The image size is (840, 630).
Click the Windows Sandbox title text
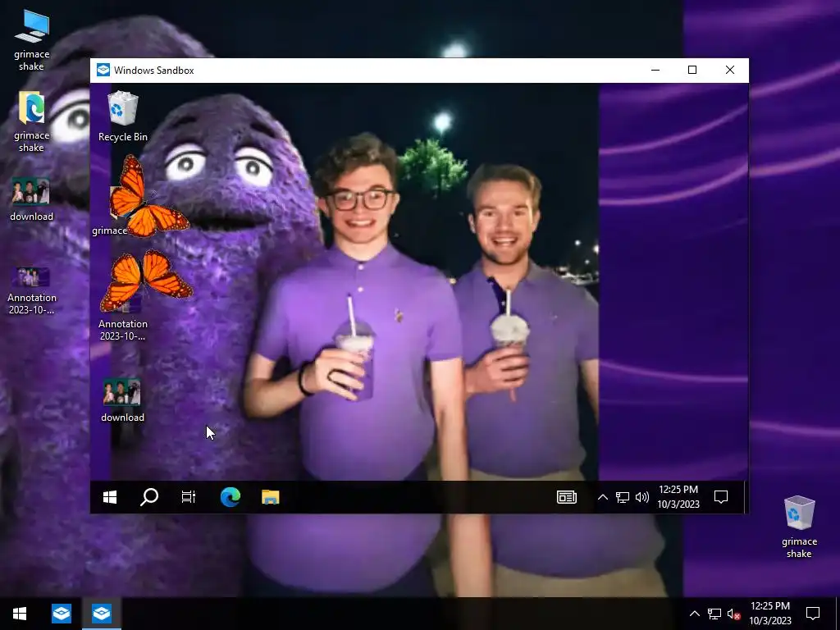(153, 71)
